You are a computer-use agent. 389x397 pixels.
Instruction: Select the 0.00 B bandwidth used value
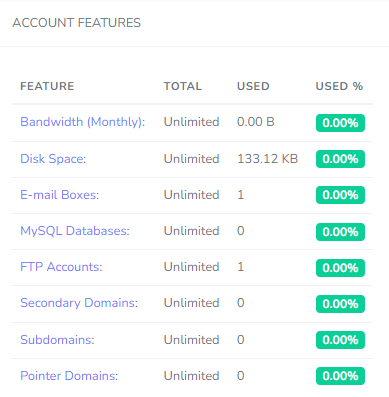[256, 122]
